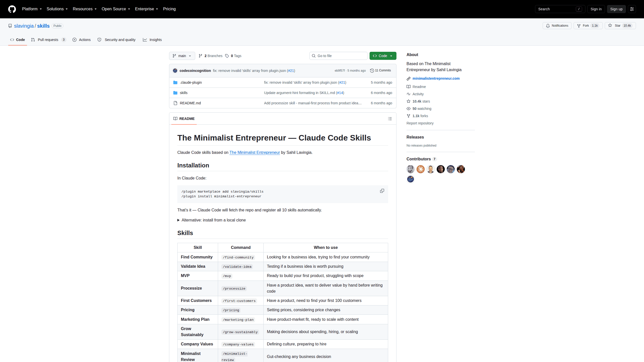Open the Readme link in About

(x=416, y=87)
